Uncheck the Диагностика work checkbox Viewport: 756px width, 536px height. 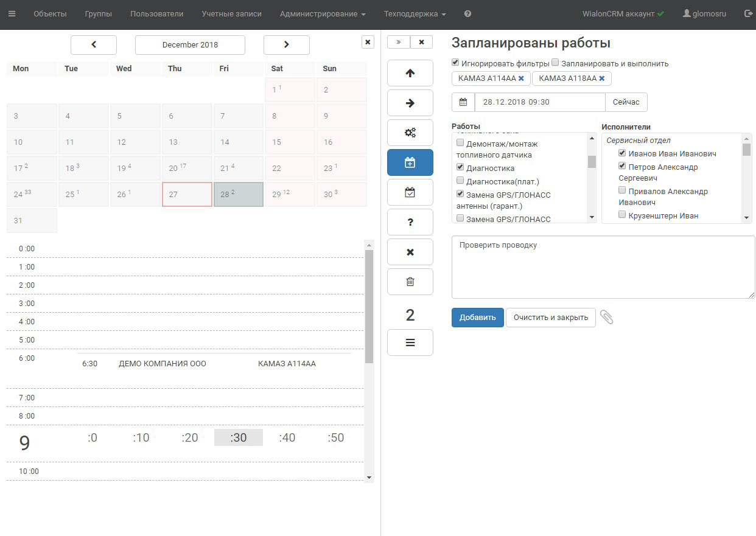(x=460, y=167)
